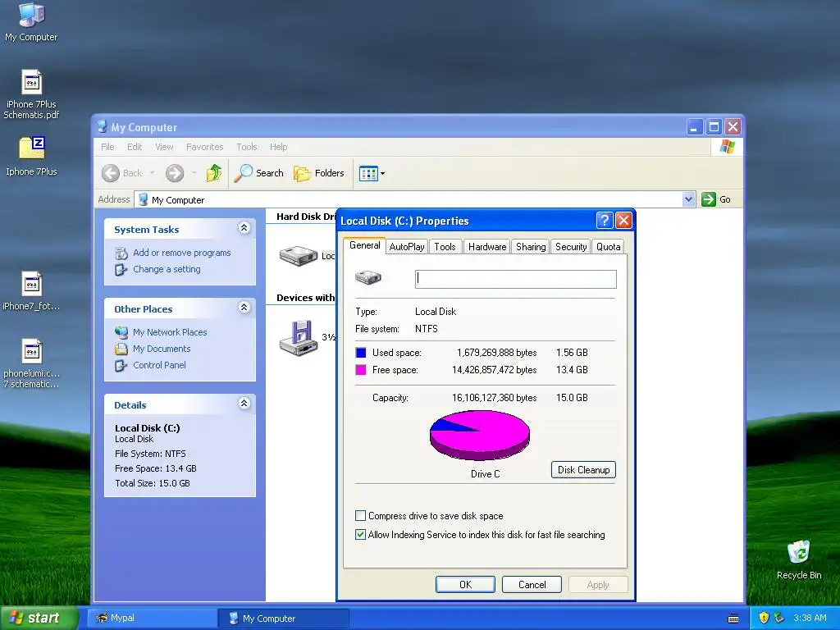840x630 pixels.
Task: Collapse the Details panel
Action: click(244, 404)
